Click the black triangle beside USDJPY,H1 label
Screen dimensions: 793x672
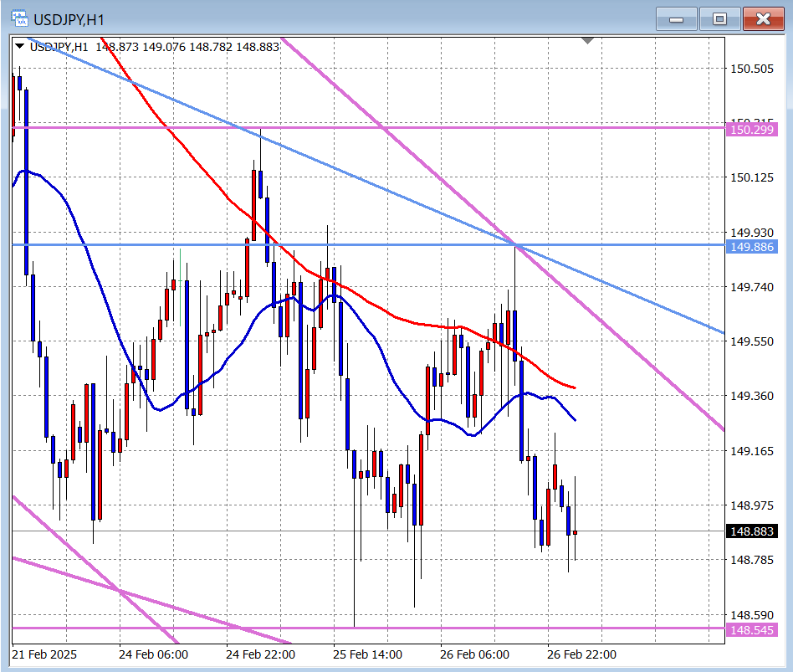[20, 47]
